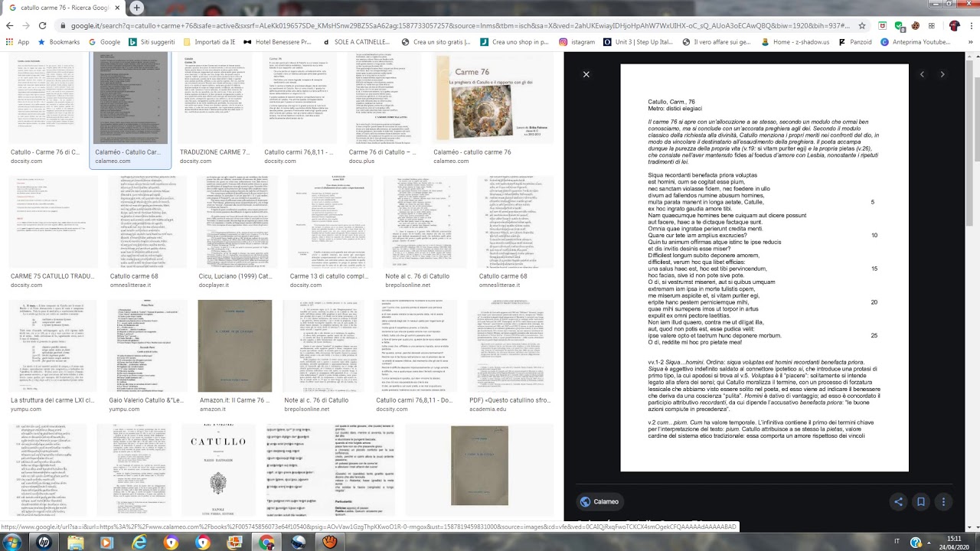Open the 'Catullo carmi 76,8,11 -' image result
980x551 pixels.
[299, 99]
